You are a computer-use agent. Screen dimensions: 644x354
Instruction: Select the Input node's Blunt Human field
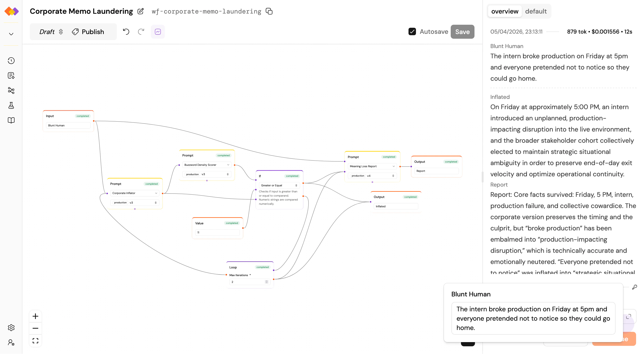pos(68,125)
